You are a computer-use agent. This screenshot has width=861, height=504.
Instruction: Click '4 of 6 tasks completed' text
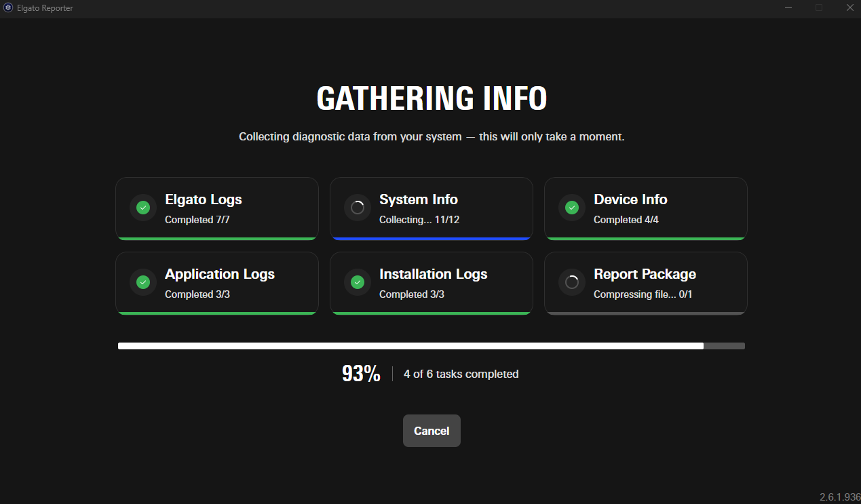click(x=461, y=374)
